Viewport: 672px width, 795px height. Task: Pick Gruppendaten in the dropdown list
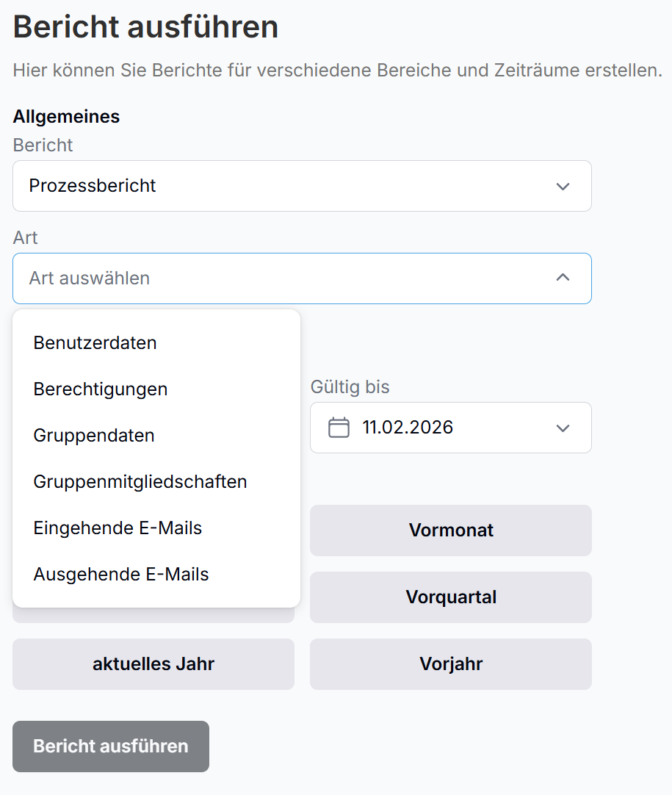tap(94, 435)
